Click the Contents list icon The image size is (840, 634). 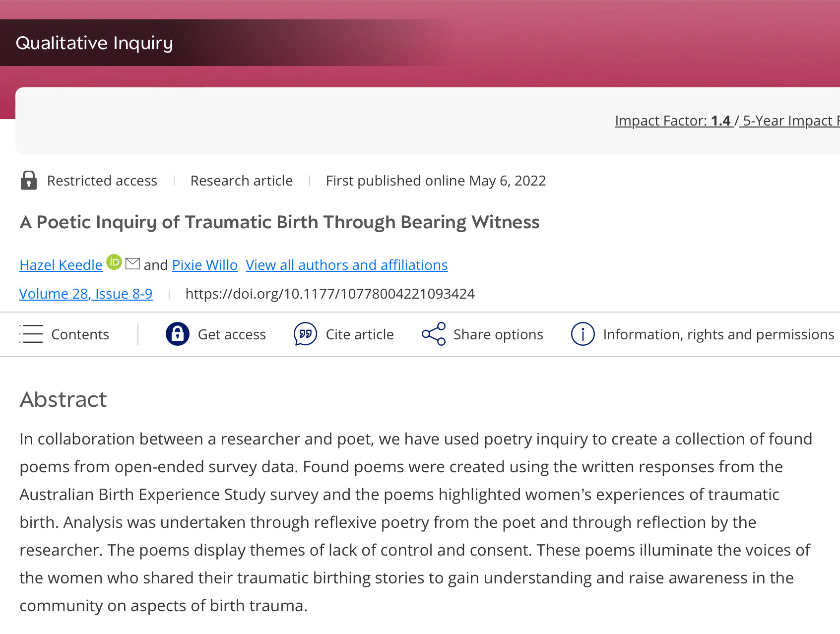(31, 334)
